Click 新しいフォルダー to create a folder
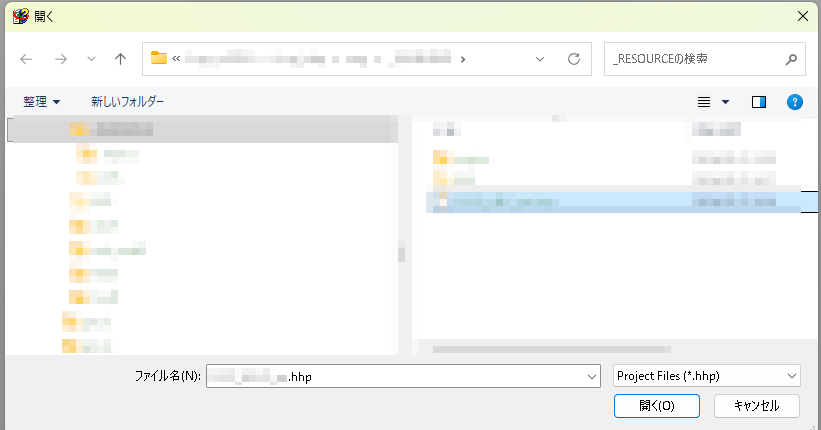821x430 pixels. point(127,102)
